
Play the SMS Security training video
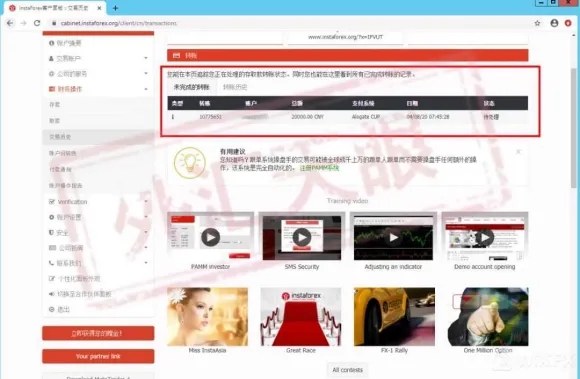pos(302,237)
